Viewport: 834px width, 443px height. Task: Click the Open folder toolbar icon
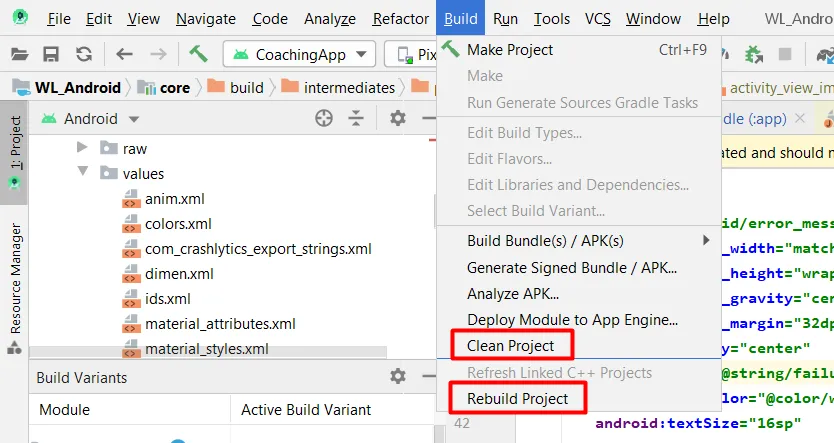click(x=19, y=54)
